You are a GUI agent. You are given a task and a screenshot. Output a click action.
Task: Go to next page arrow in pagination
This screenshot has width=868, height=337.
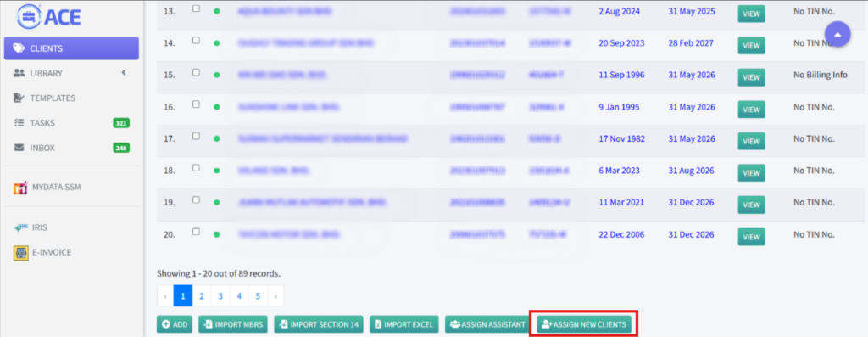(275, 296)
